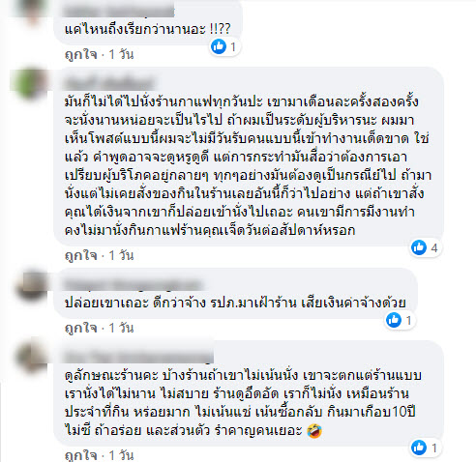Open "1 วัน" timestamp under the first comment
Viewport: 476px width, 462px height.
coord(121,54)
